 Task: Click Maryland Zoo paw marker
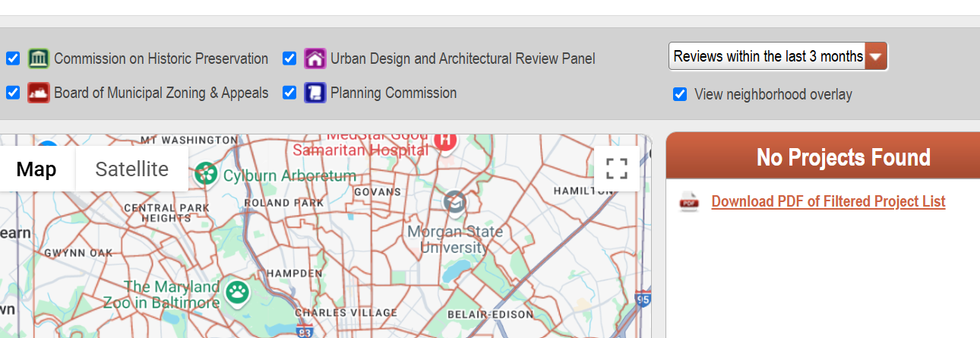238,291
